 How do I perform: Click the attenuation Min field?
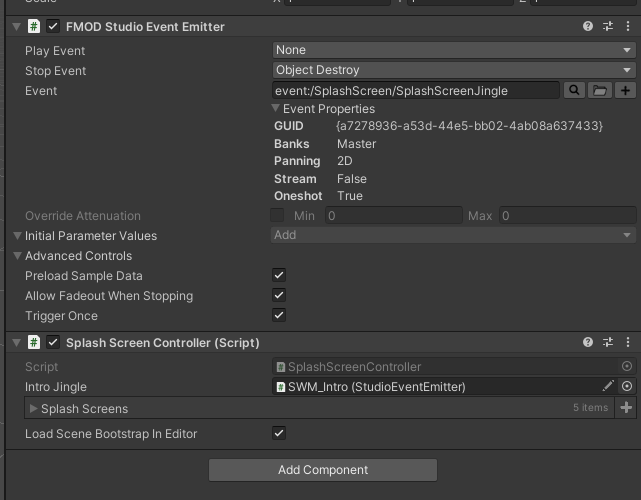point(394,215)
